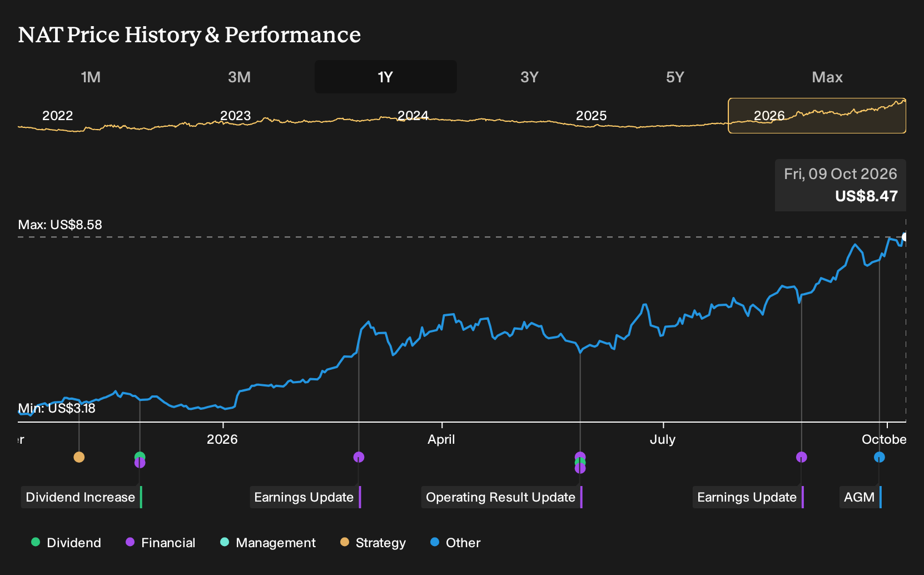Click the white end point on the price line
The height and width of the screenshot is (575, 924).
click(905, 237)
